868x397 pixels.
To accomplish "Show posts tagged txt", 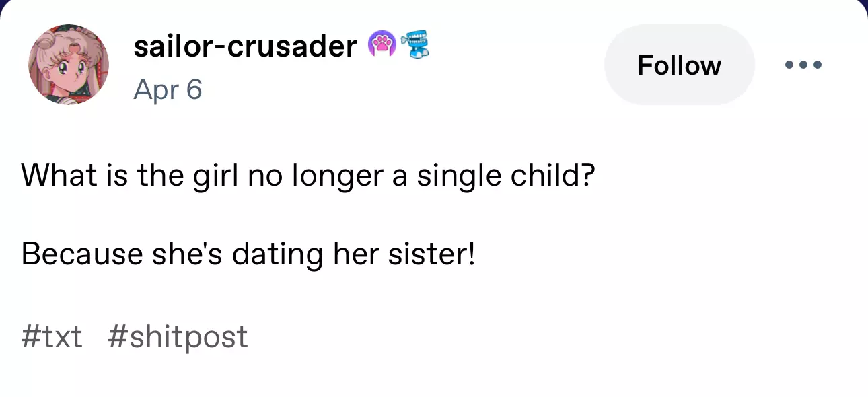I will tap(52, 336).
